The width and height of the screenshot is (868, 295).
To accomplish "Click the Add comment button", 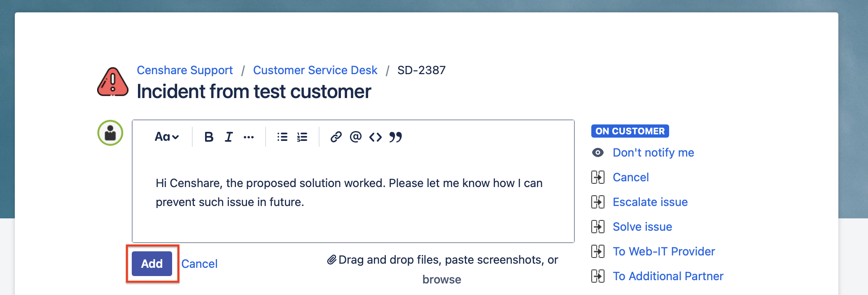I will pyautogui.click(x=152, y=264).
